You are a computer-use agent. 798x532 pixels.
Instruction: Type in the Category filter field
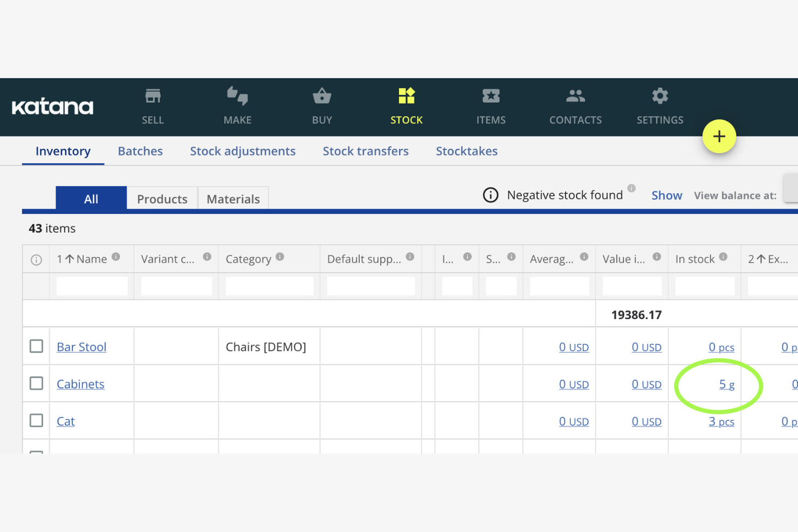pyautogui.click(x=269, y=286)
